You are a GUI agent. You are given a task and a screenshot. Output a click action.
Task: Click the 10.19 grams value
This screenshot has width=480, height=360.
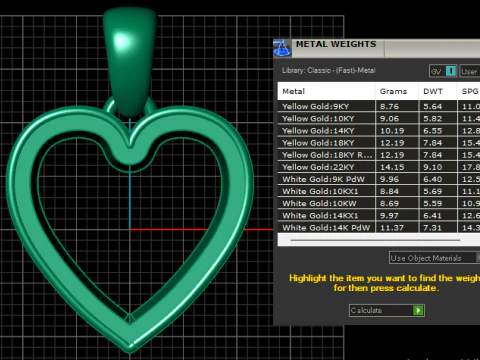point(392,131)
